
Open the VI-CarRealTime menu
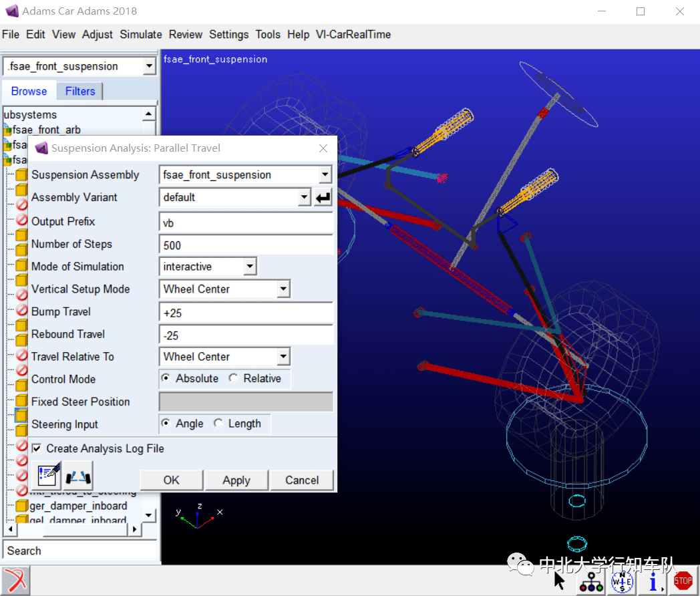(353, 34)
